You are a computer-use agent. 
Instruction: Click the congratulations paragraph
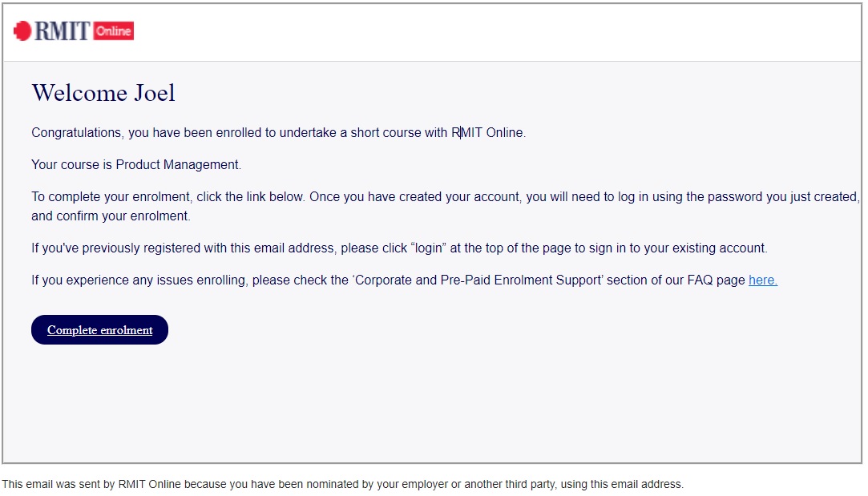click(x=278, y=132)
